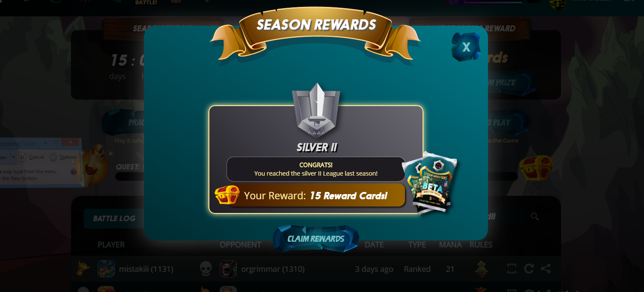Claim the season rewards

(x=316, y=239)
